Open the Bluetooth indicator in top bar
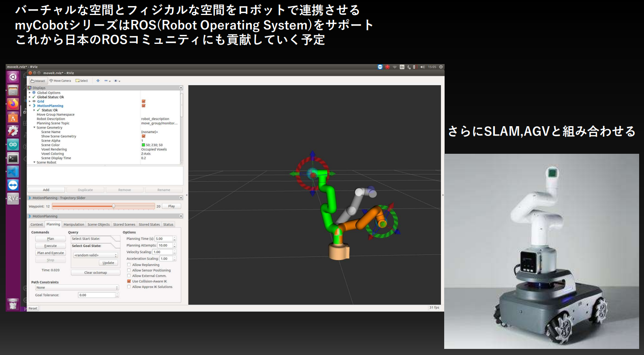This screenshot has height=355, width=644. [409, 67]
